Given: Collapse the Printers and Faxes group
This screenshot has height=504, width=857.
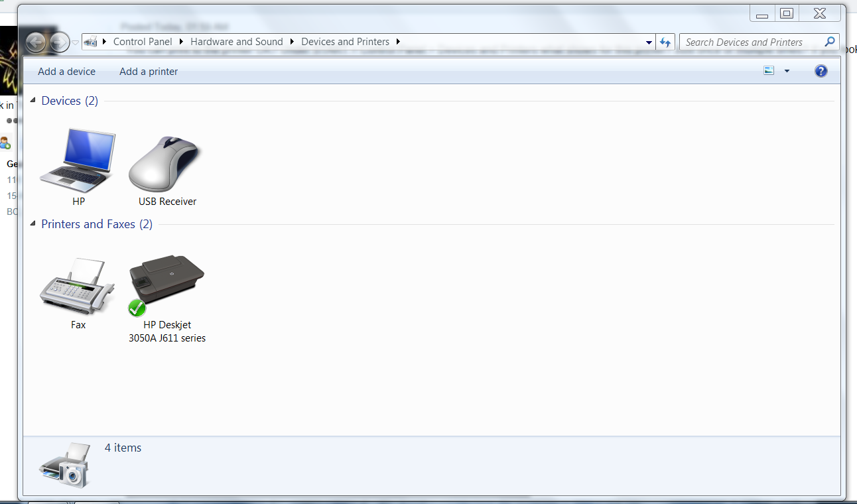Looking at the screenshot, I should click(33, 224).
